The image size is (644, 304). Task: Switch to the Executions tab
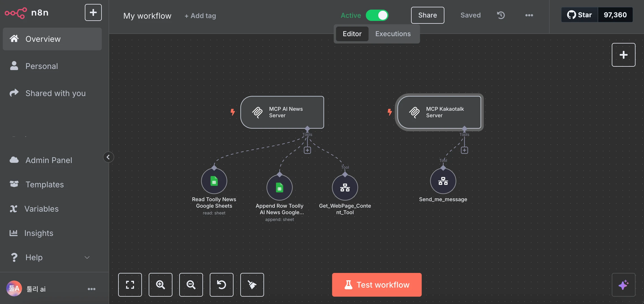pos(393,34)
